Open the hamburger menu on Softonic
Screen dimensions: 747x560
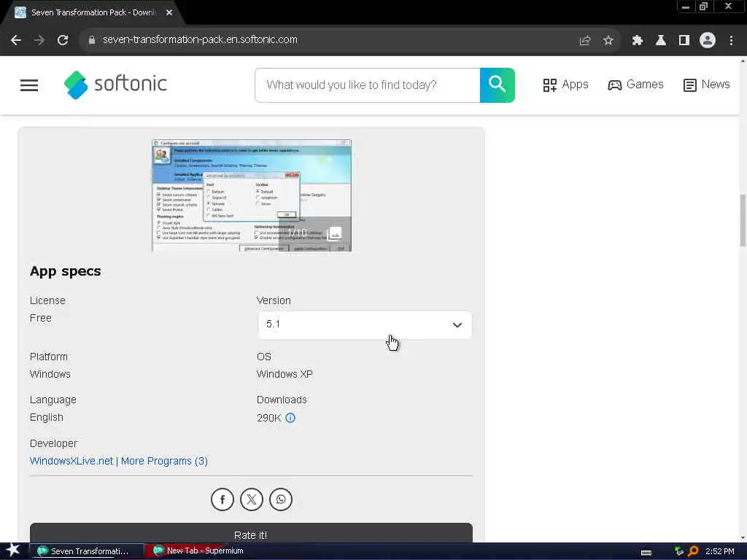[x=29, y=85]
